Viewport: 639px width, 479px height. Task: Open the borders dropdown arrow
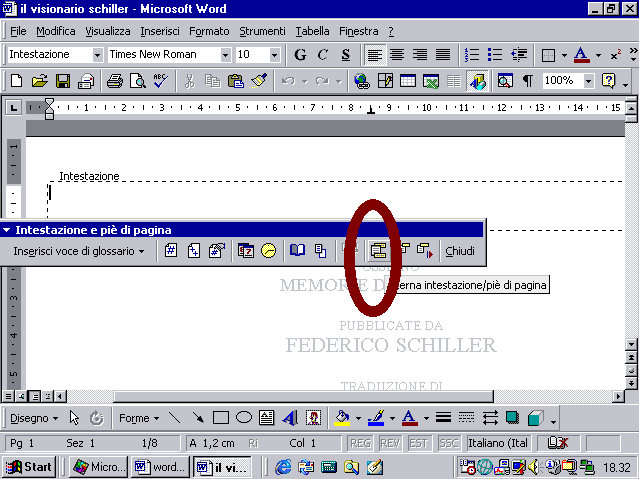pyautogui.click(x=564, y=55)
